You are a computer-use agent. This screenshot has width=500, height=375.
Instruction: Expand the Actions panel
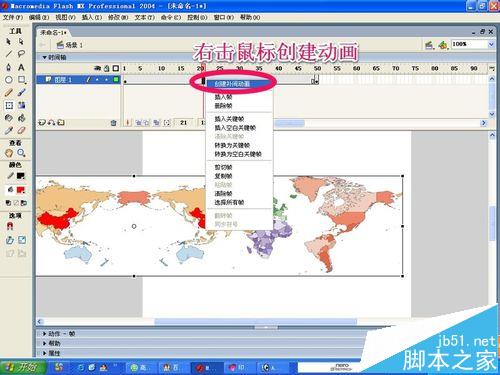(44, 334)
